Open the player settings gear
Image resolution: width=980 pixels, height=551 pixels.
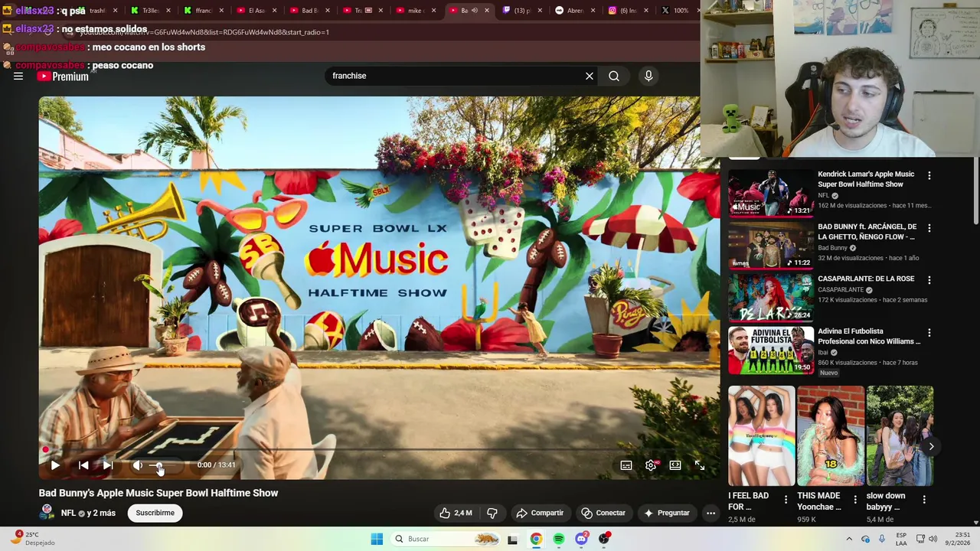(x=651, y=465)
